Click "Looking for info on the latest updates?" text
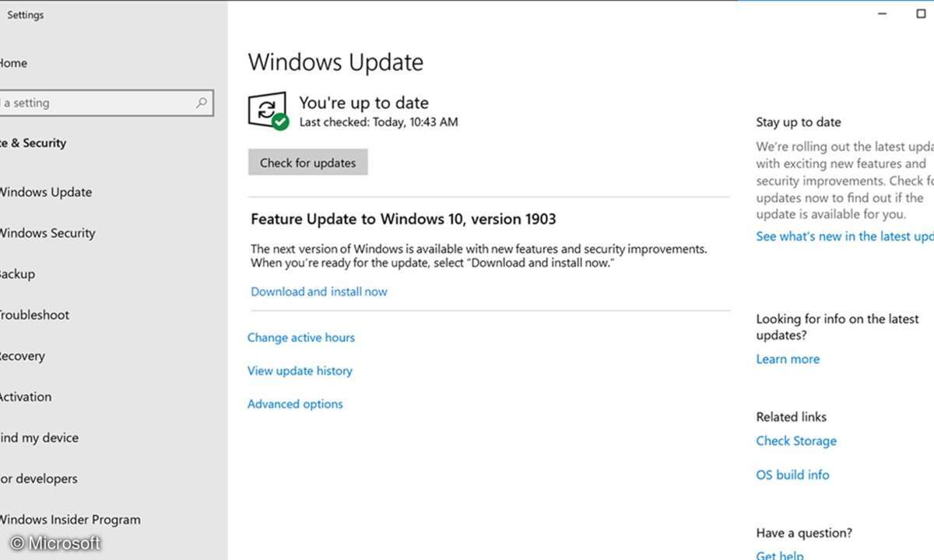This screenshot has width=934, height=560. pyautogui.click(x=837, y=327)
